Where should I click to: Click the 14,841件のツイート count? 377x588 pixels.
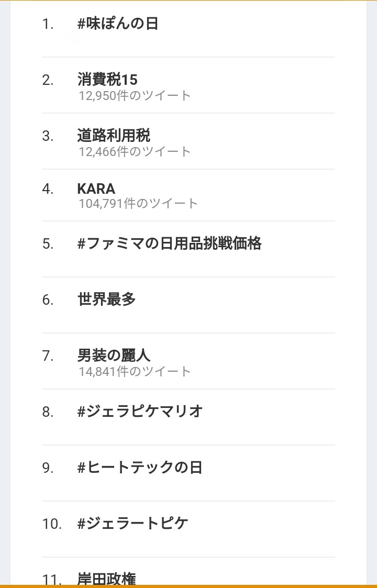[x=135, y=372]
